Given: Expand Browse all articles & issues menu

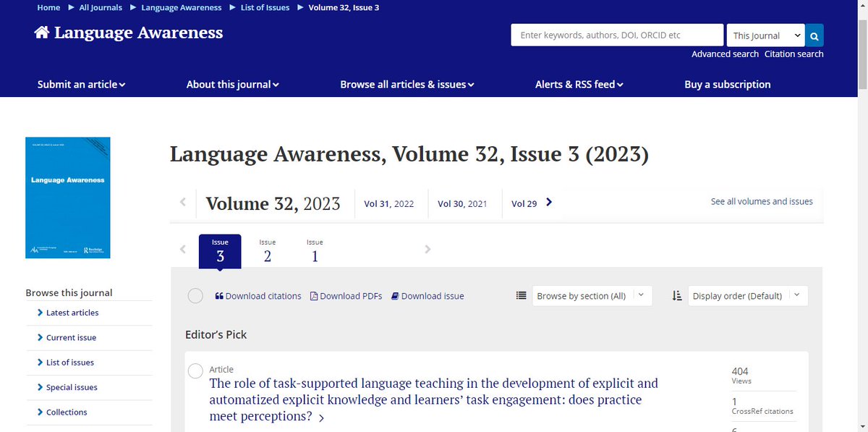Looking at the screenshot, I should point(407,85).
